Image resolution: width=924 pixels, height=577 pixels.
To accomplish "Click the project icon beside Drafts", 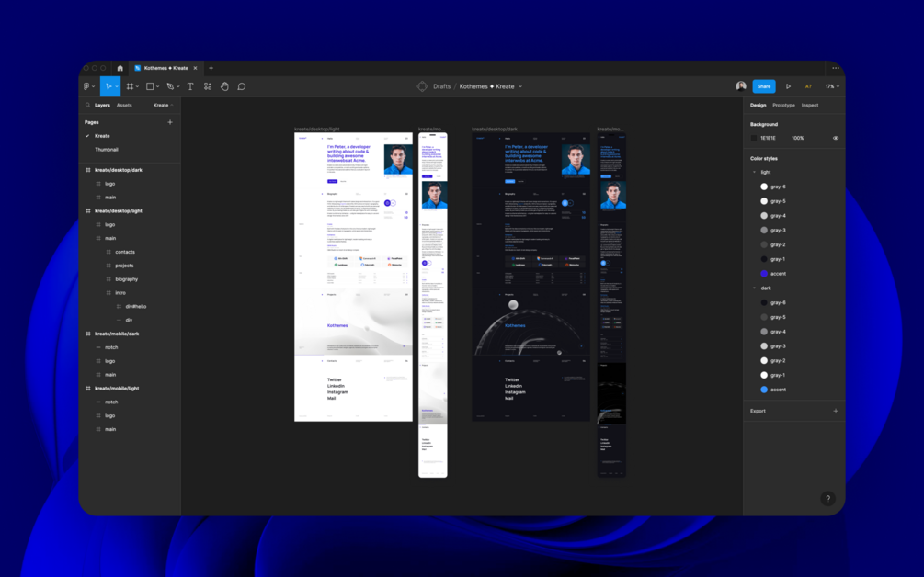I will [422, 86].
